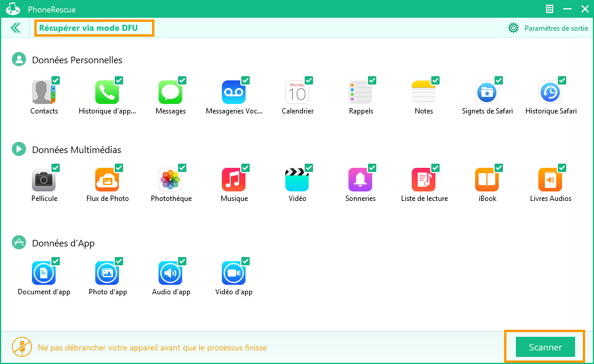Click the Scanner button
Screen dimensions: 594x364
point(545,347)
